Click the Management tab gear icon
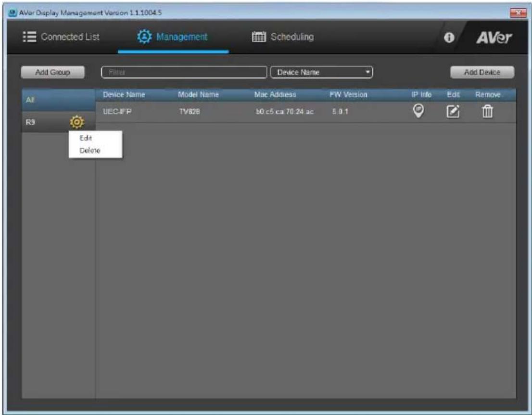This screenshot has width=532, height=415. (x=144, y=37)
